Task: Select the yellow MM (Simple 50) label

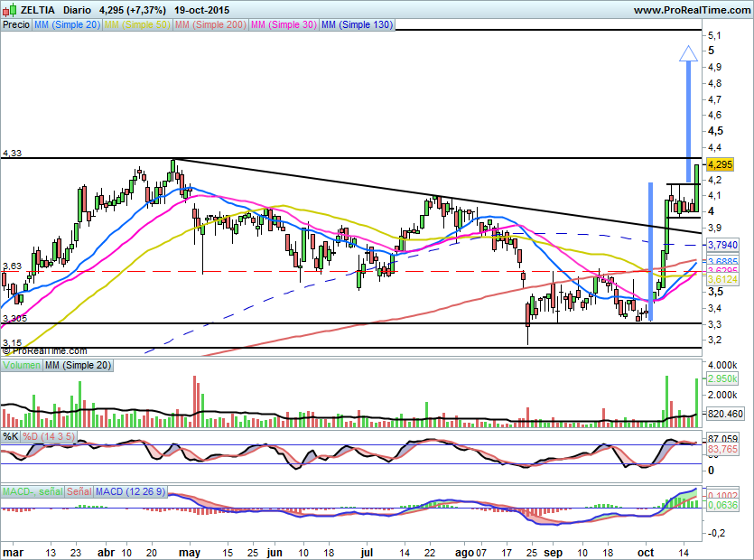Action: coord(137,24)
